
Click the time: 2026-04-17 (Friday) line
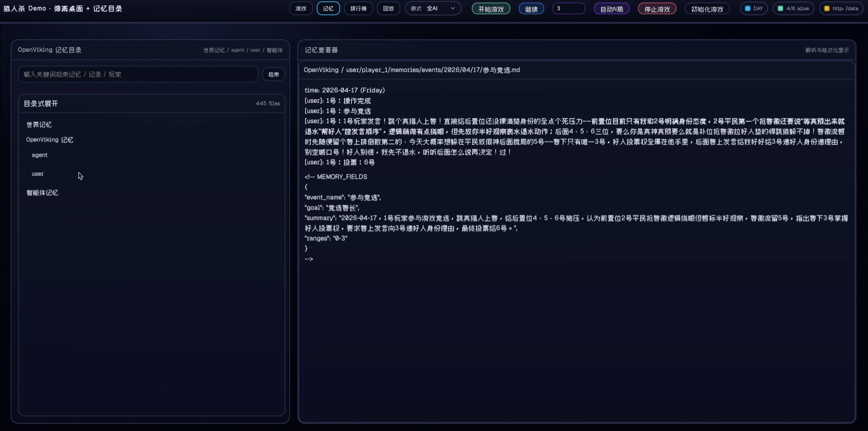344,91
